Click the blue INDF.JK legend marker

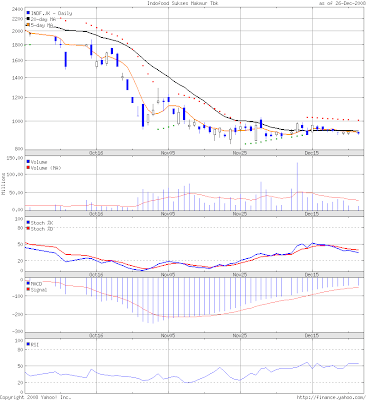click(28, 13)
